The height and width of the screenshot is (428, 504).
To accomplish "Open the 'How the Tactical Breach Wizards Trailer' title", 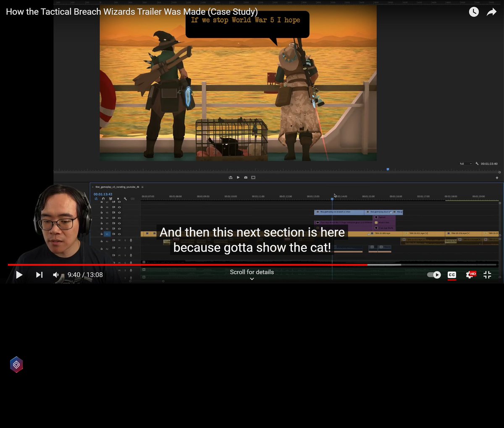I will click(132, 12).
